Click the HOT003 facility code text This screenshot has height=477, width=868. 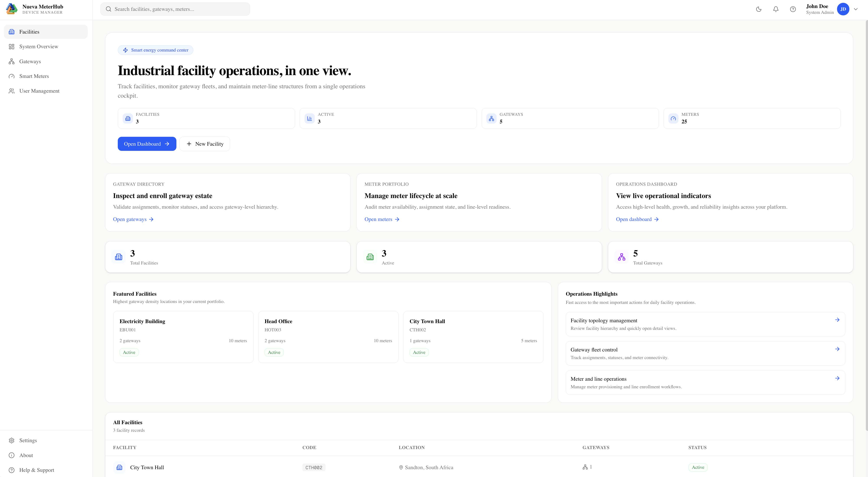pos(273,330)
